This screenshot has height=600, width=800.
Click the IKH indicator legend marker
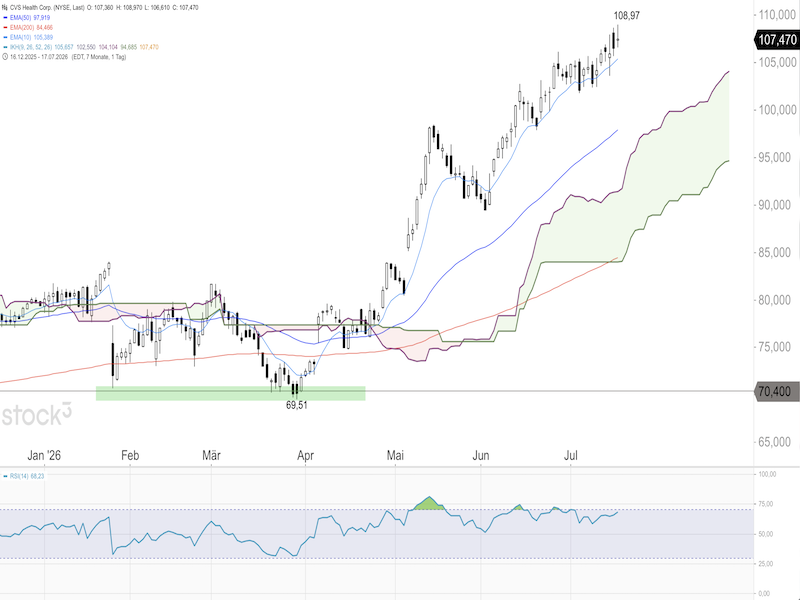pyautogui.click(x=5, y=47)
